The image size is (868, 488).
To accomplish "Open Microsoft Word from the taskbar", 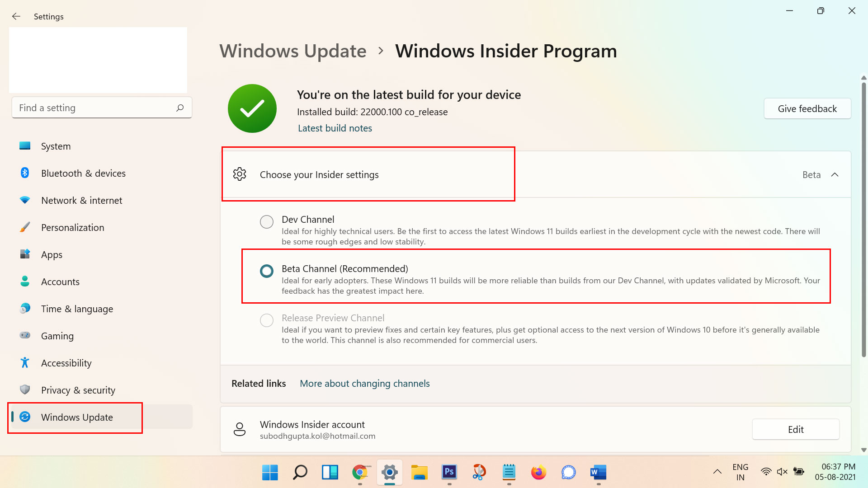I will click(x=598, y=473).
